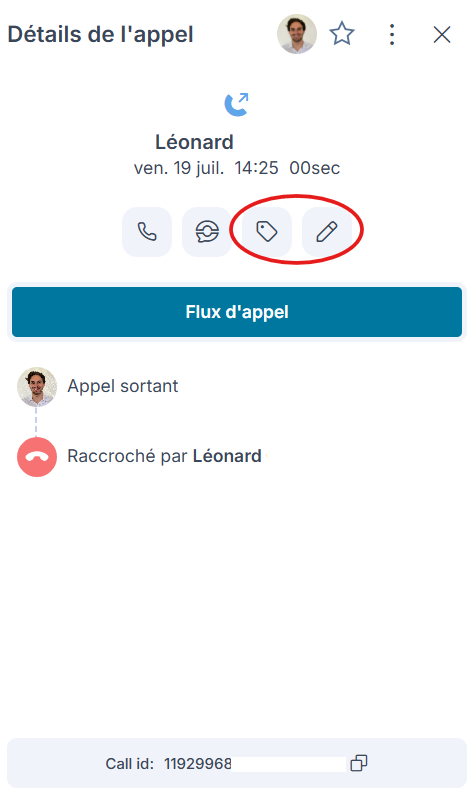Mark this call as favorite with the star

click(342, 34)
